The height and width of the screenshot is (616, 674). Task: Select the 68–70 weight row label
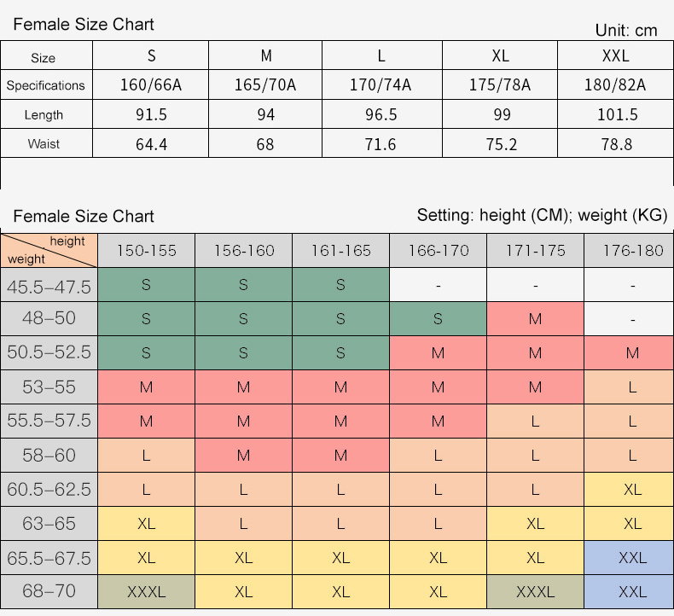[49, 591]
